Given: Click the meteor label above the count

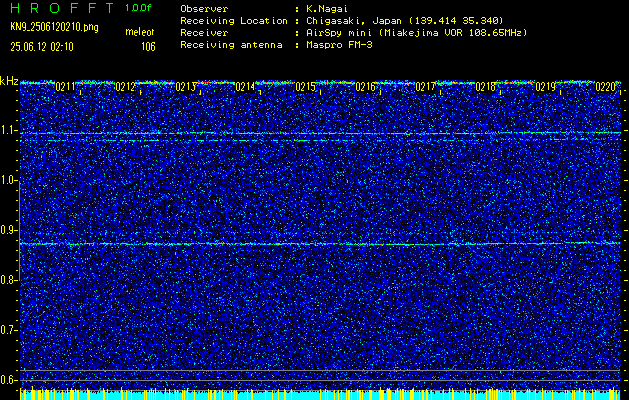Looking at the screenshot, I should coord(140,33).
